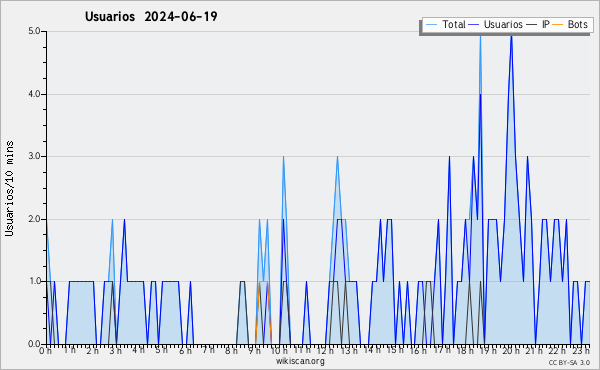Click the '15 h' x-axis label
This screenshot has width=600, height=370.
tap(395, 351)
